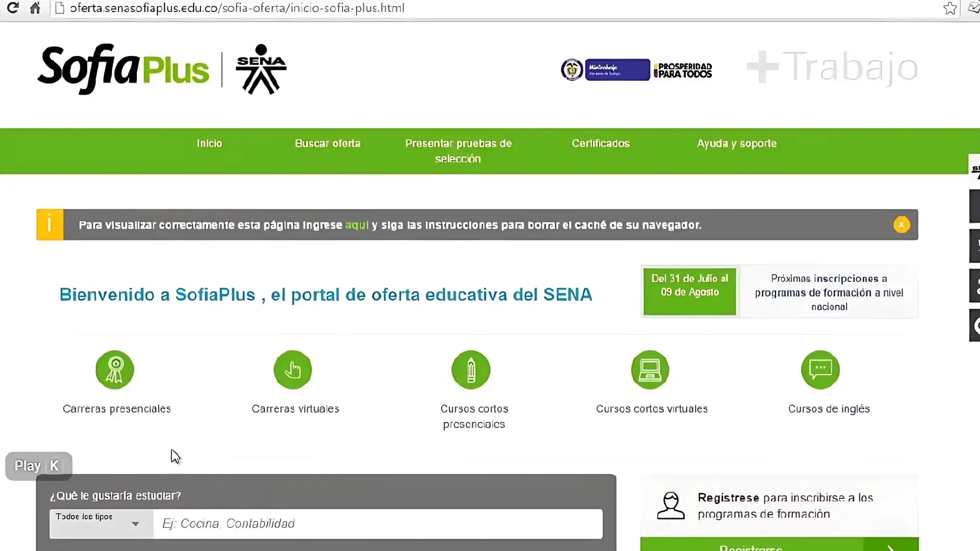Screen dimensions: 980x551
Task: Go to Certificados in the navigation bar
Action: click(601, 143)
